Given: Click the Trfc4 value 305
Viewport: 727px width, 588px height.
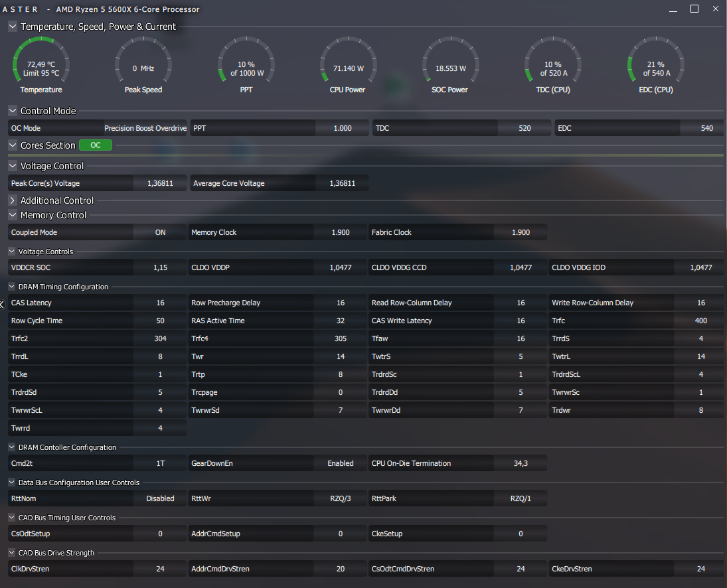Looking at the screenshot, I should 341,338.
